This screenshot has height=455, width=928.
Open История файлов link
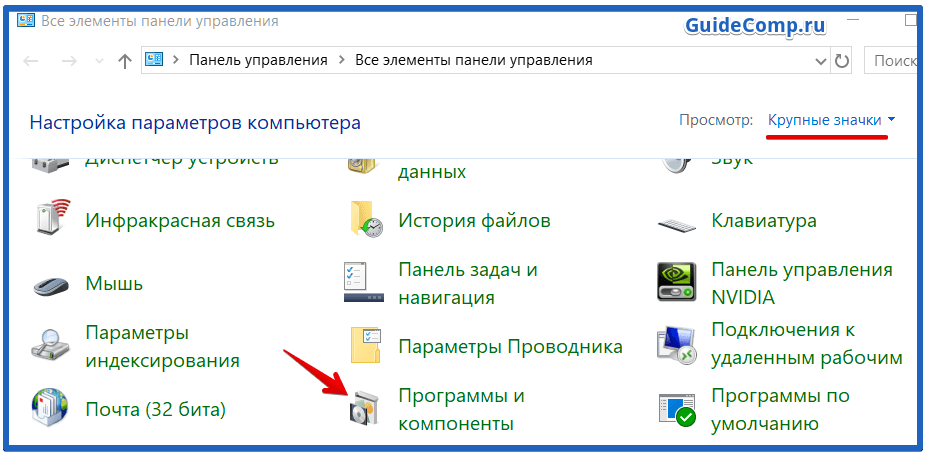[475, 221]
